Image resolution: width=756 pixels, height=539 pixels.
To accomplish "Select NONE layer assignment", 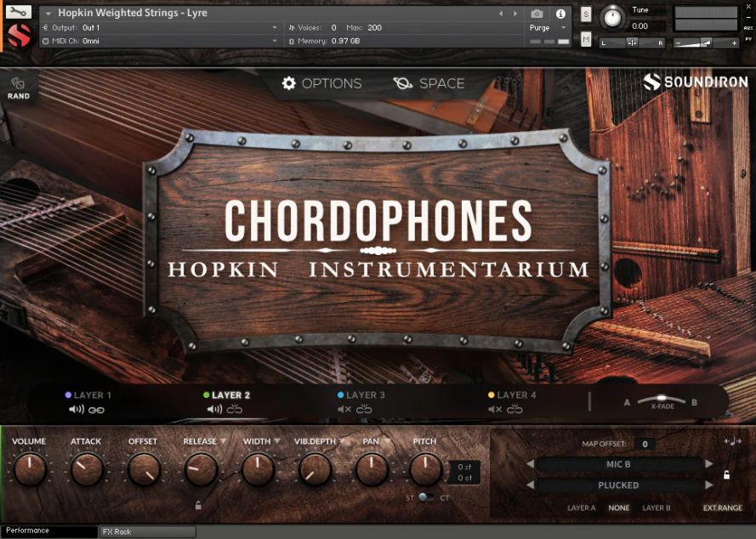I will [x=618, y=508].
